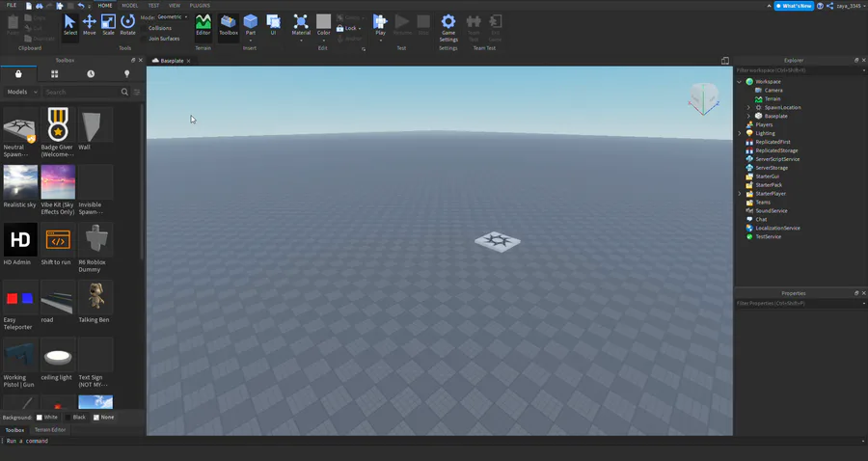Open Game Settings
The width and height of the screenshot is (868, 461).
448,28
